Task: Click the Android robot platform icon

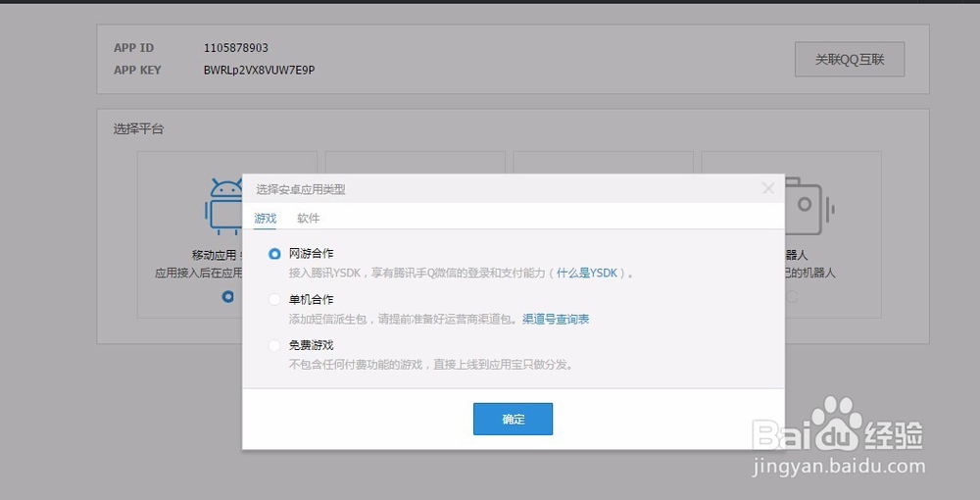Action: pyautogui.click(x=223, y=206)
